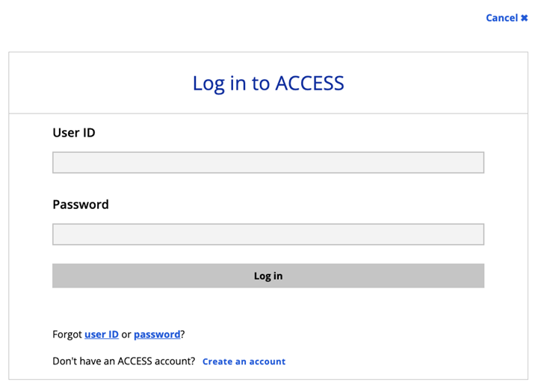Select the text box beneath the Password label

coord(268,234)
